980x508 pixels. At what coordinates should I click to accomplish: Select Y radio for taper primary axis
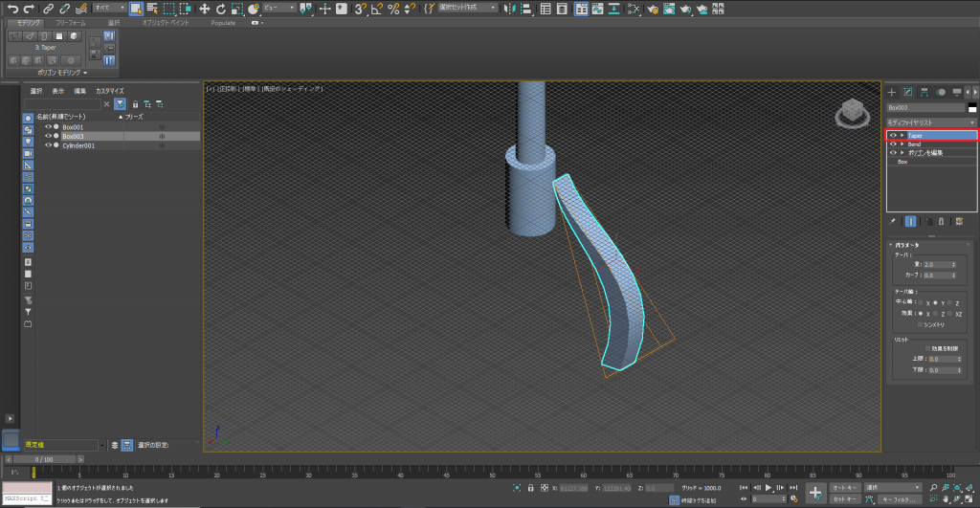tap(936, 302)
